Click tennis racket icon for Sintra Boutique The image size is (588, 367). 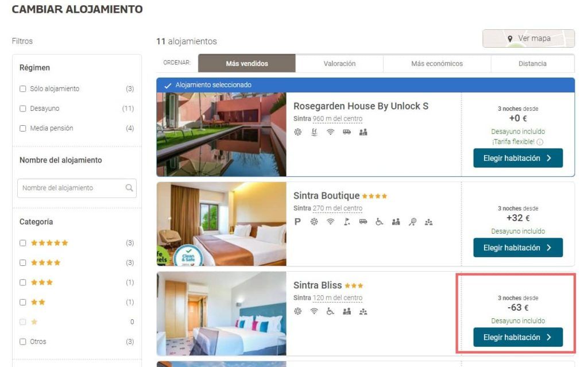pos(412,222)
